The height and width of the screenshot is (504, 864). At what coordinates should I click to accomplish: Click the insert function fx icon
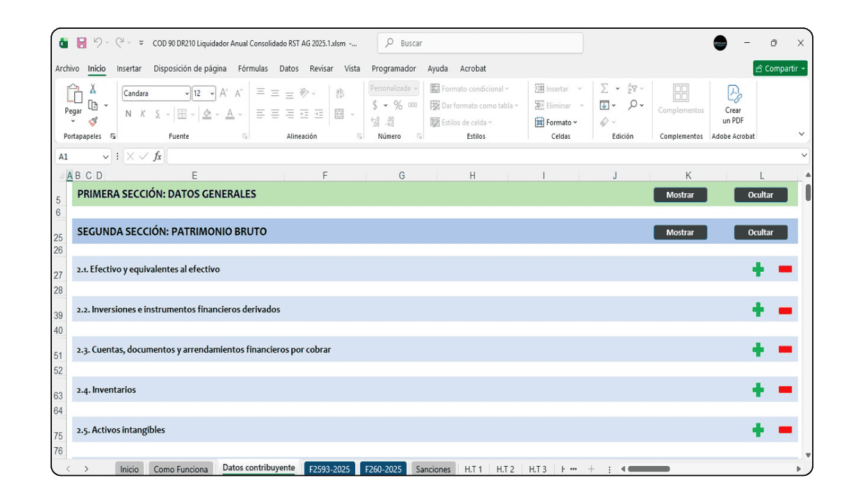[157, 156]
